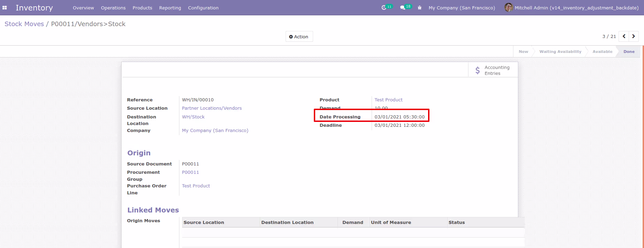Viewport: 644px width, 248px height.
Task: Click the Source Location column header
Action: coord(204,223)
